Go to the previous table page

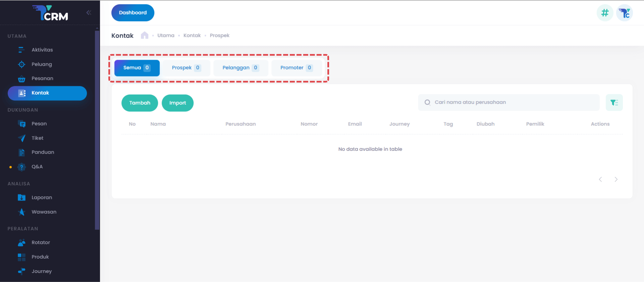(600, 179)
